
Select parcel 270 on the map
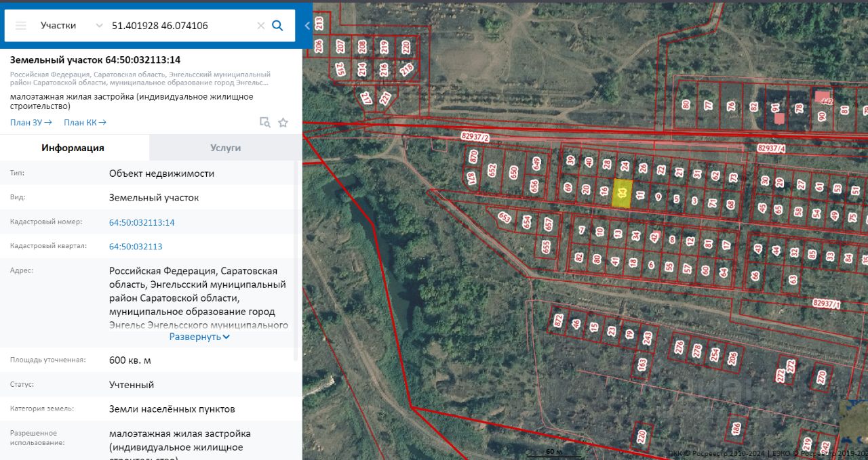click(x=822, y=376)
